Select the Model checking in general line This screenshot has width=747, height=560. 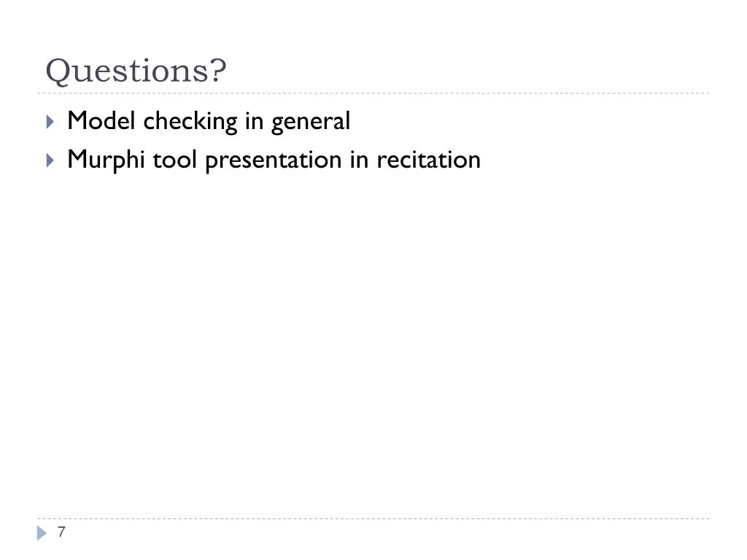(x=209, y=121)
